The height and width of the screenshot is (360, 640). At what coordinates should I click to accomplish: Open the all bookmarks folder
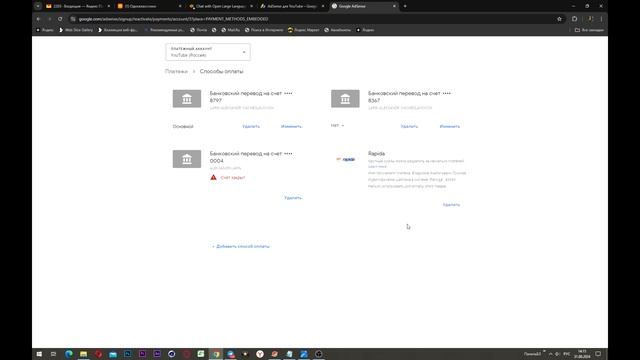tap(589, 30)
